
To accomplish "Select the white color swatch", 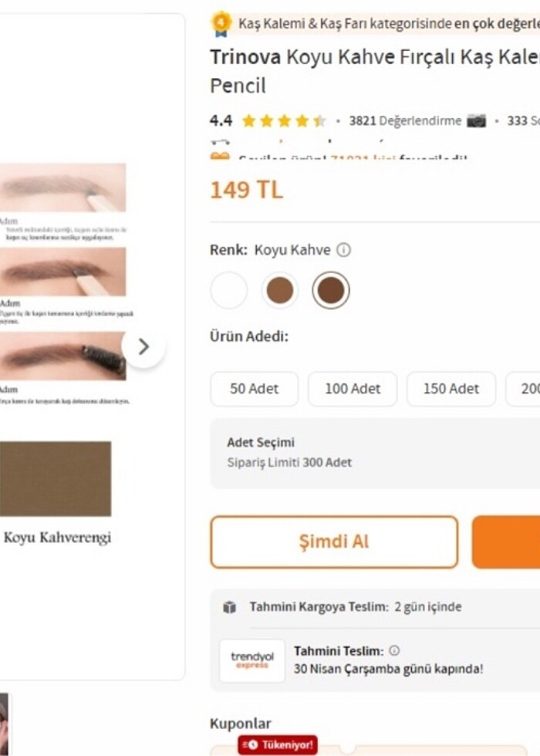I will tap(229, 291).
